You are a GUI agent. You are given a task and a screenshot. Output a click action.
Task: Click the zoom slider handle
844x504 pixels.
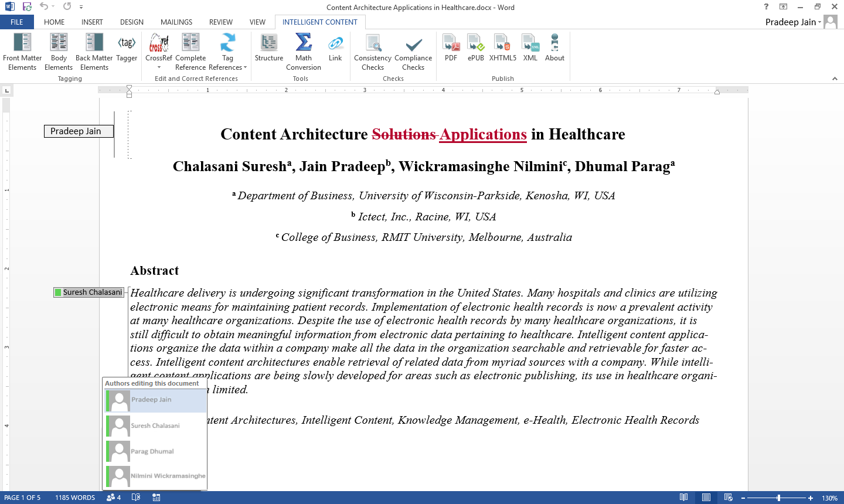[778, 498]
